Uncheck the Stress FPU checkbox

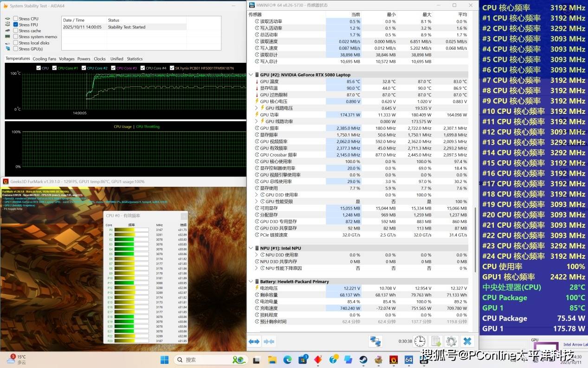click(16, 25)
